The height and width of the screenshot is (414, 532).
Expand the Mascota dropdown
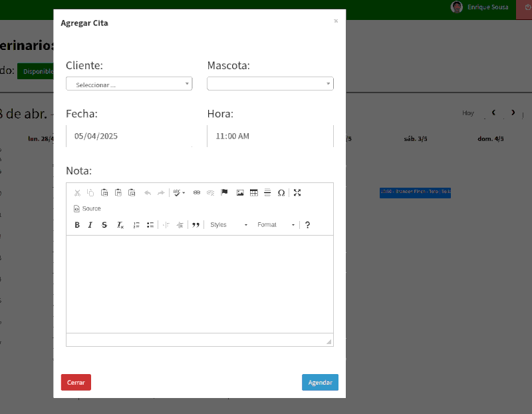[270, 84]
